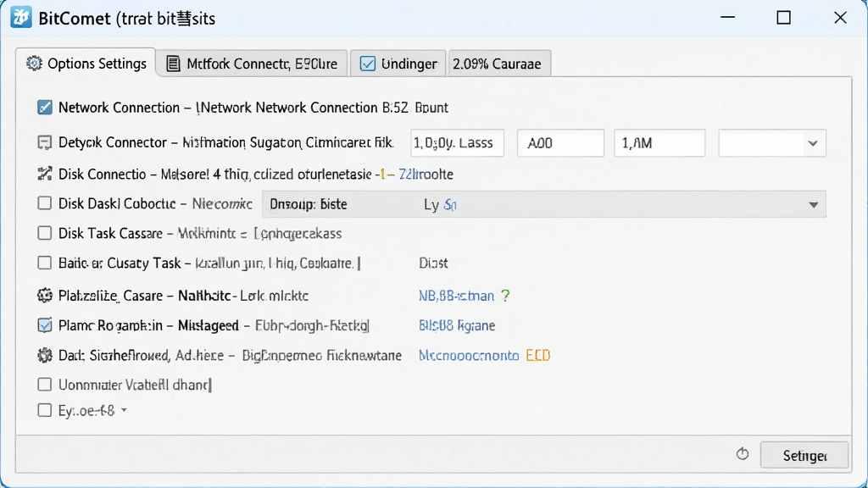The height and width of the screenshot is (488, 868).
Task: Open the empty dropdown in Detyok Connector row
Action: (x=771, y=143)
